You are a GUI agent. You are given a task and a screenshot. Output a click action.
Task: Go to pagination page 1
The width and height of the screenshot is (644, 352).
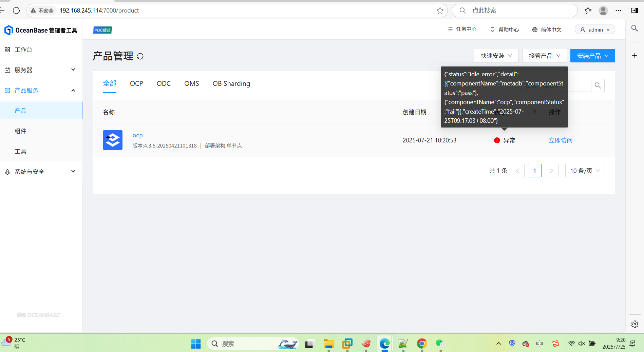(x=534, y=171)
